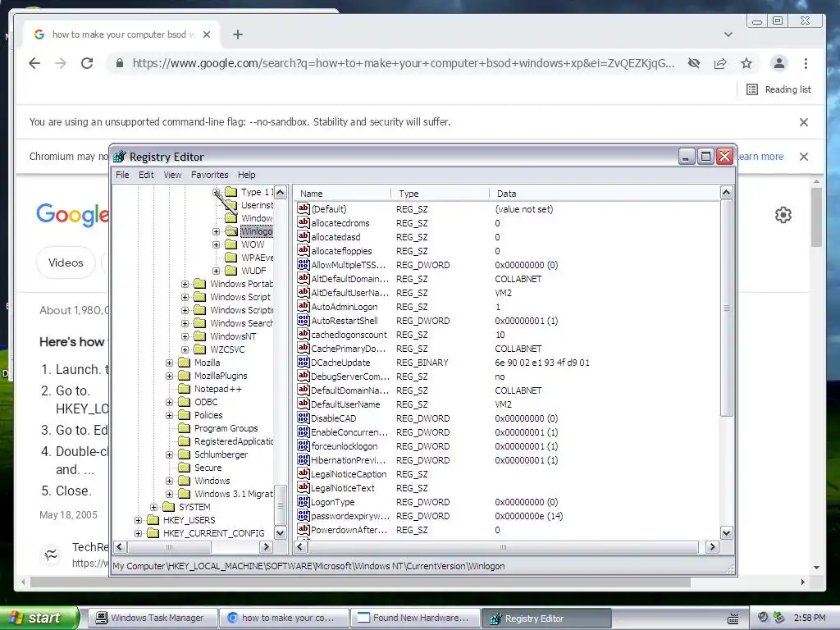Expand the WindowsNT key

coord(185,336)
